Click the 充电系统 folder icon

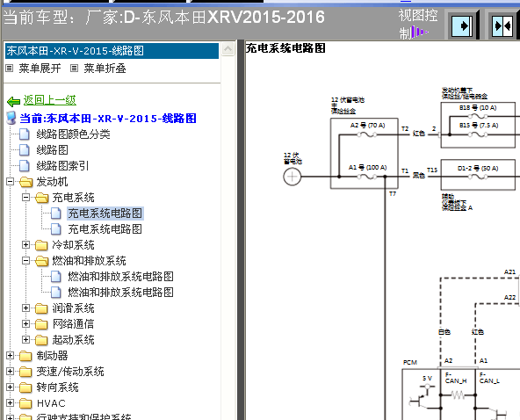pyautogui.click(x=41, y=198)
